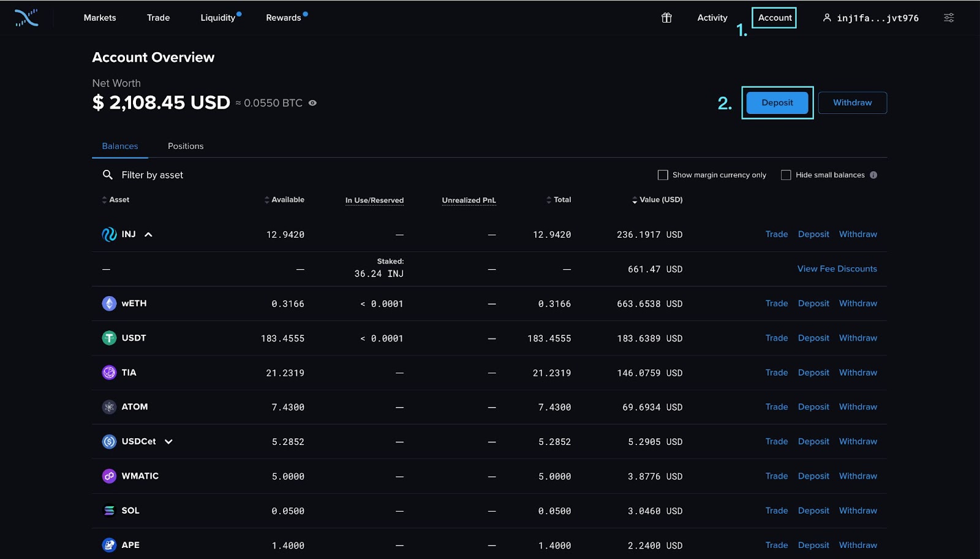The image size is (980, 559).
Task: Click the USDT token icon
Action: click(x=109, y=338)
